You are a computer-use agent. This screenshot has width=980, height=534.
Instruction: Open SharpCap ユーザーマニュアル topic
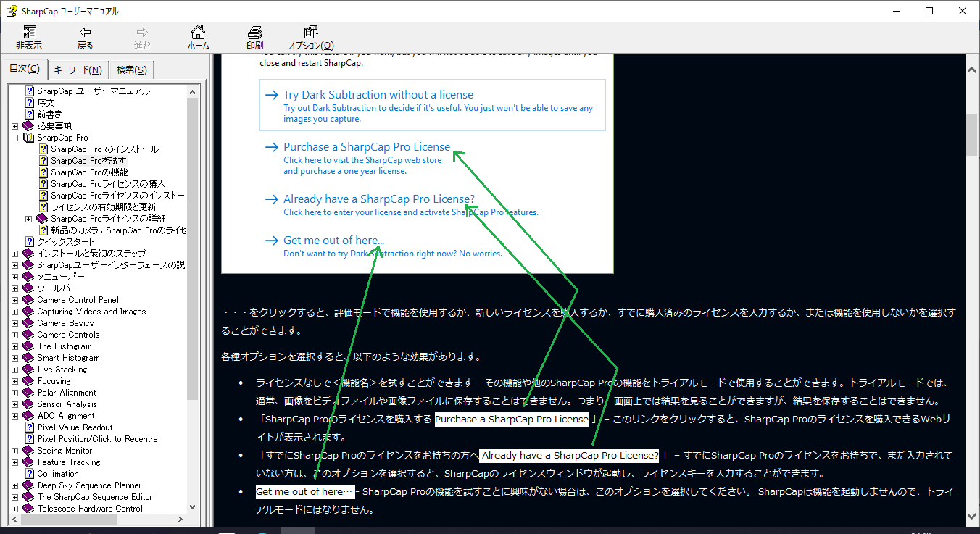tap(94, 91)
